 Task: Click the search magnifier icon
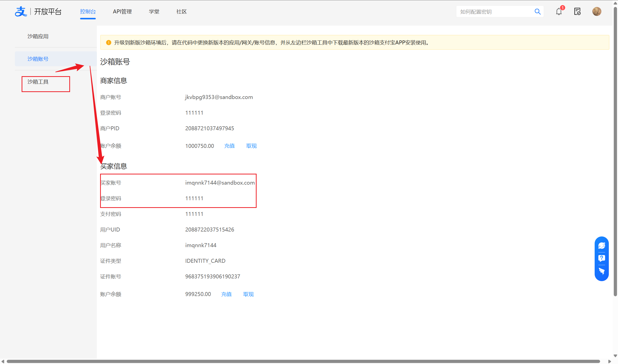537,12
